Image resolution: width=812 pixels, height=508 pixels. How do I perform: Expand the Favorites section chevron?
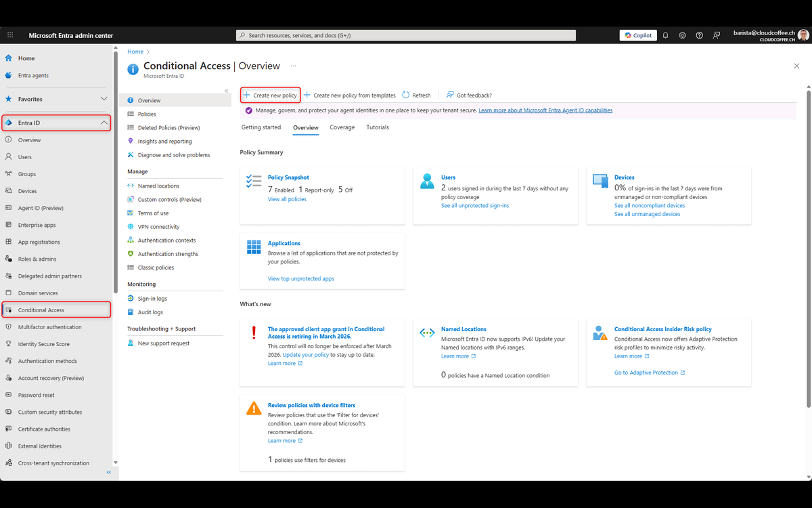coord(104,99)
